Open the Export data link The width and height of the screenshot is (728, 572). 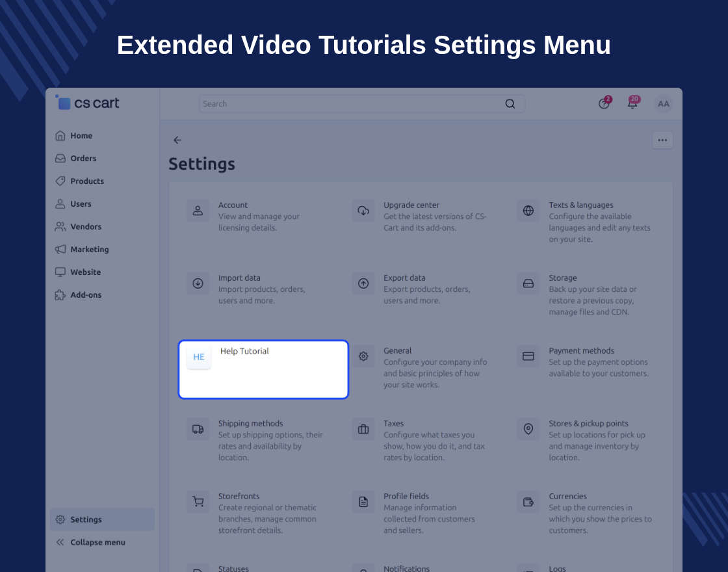click(x=404, y=278)
